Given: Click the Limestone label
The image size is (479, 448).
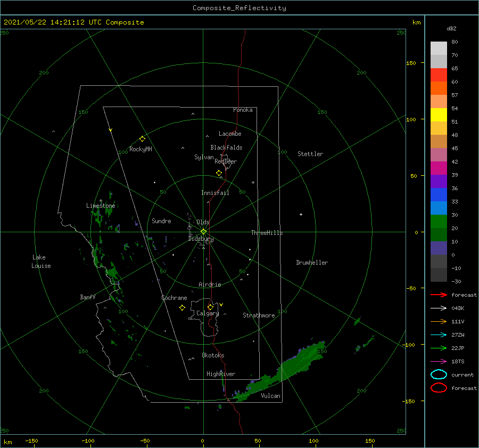Looking at the screenshot, I should [101, 206].
